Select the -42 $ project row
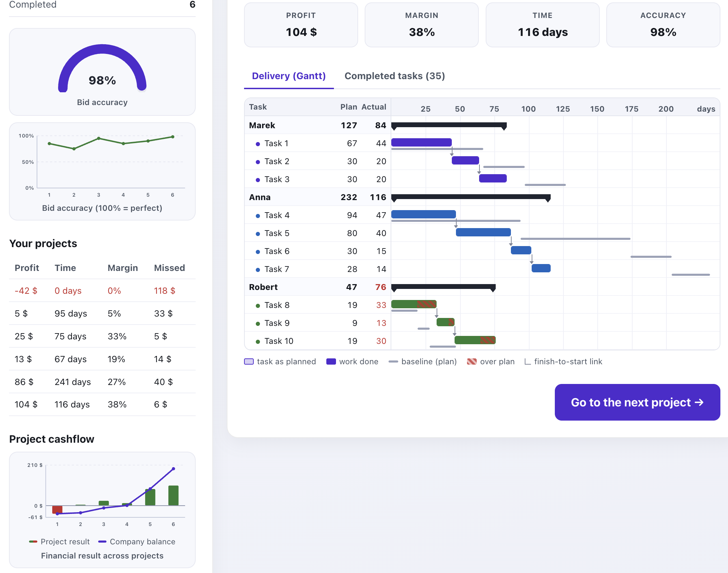728x573 pixels. (x=102, y=291)
